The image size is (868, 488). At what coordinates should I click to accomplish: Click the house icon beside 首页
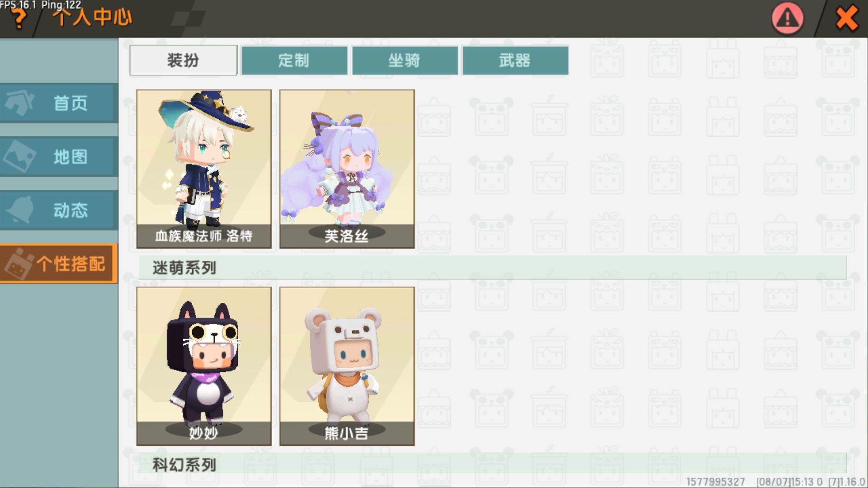click(19, 103)
